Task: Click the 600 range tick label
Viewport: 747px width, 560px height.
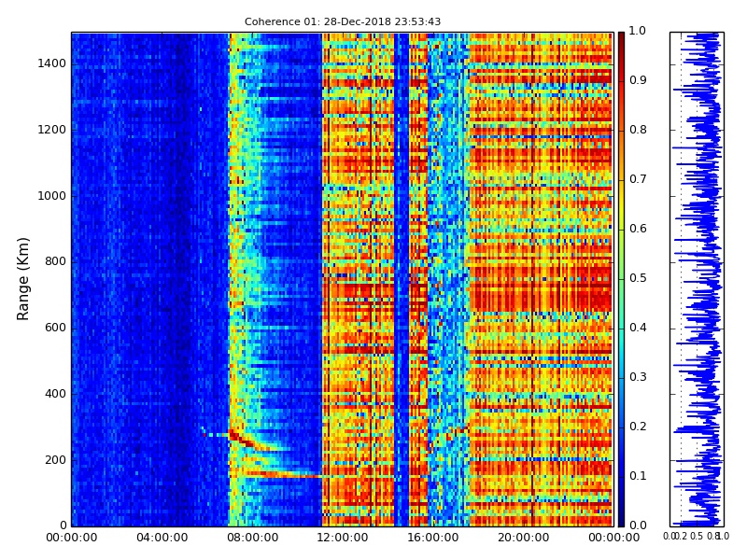Action: coord(56,328)
